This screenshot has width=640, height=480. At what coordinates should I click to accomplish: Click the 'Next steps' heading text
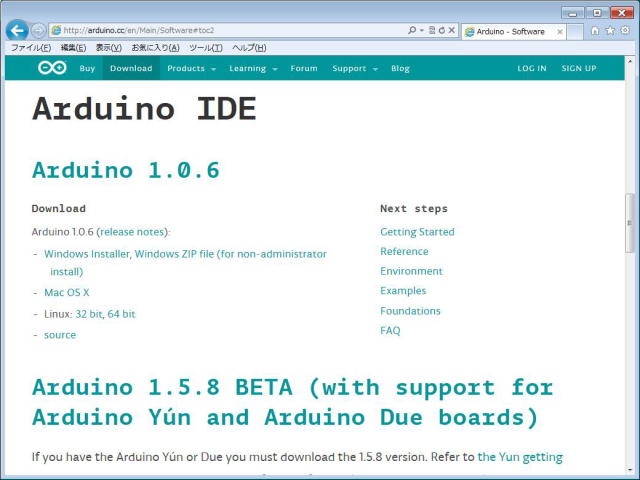414,209
